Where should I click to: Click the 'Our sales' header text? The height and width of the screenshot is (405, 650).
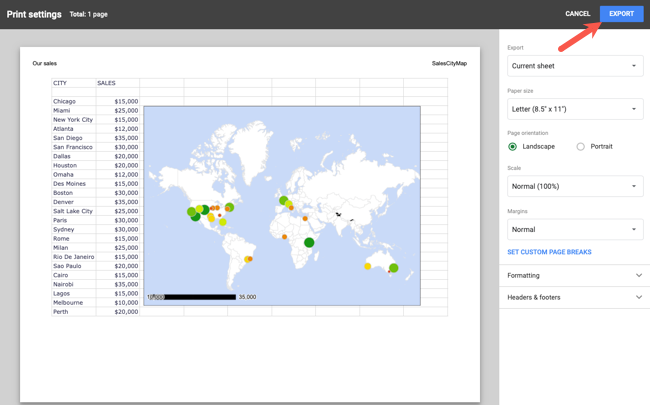(44, 63)
